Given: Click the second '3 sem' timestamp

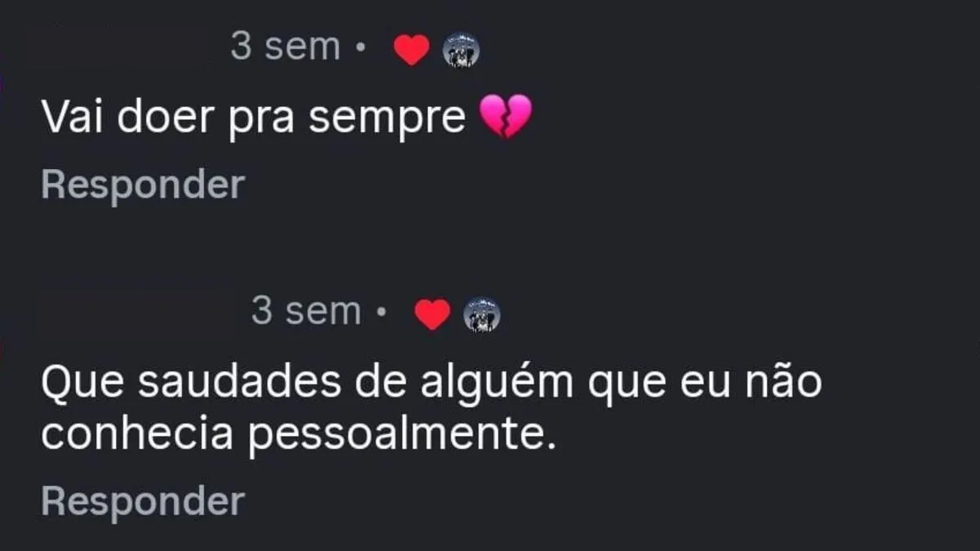Looking at the screenshot, I should pos(307,310).
